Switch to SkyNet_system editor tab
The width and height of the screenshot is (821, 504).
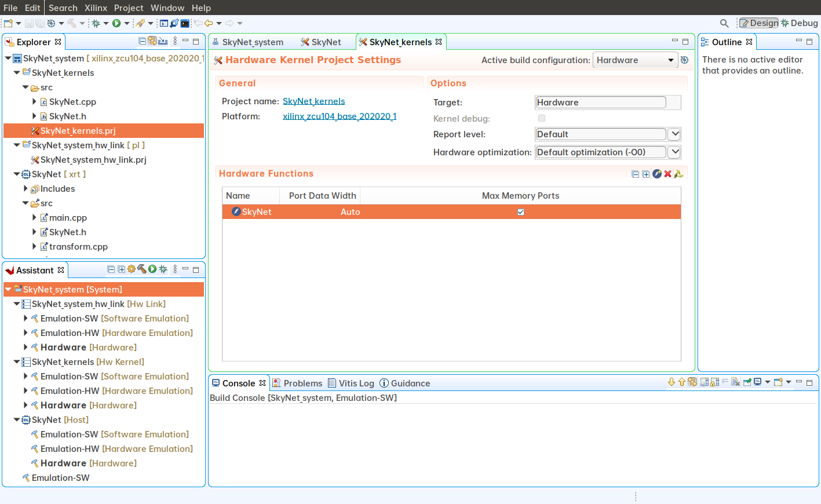coord(248,42)
